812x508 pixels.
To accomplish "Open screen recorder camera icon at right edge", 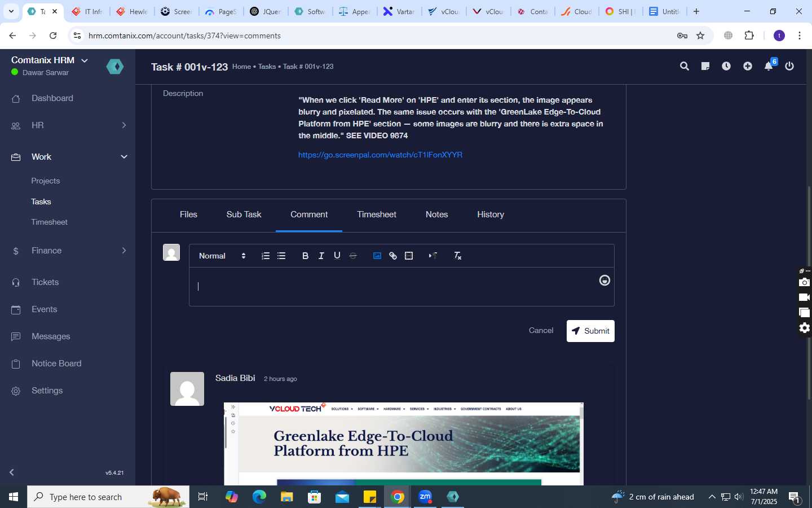I will click(x=805, y=282).
